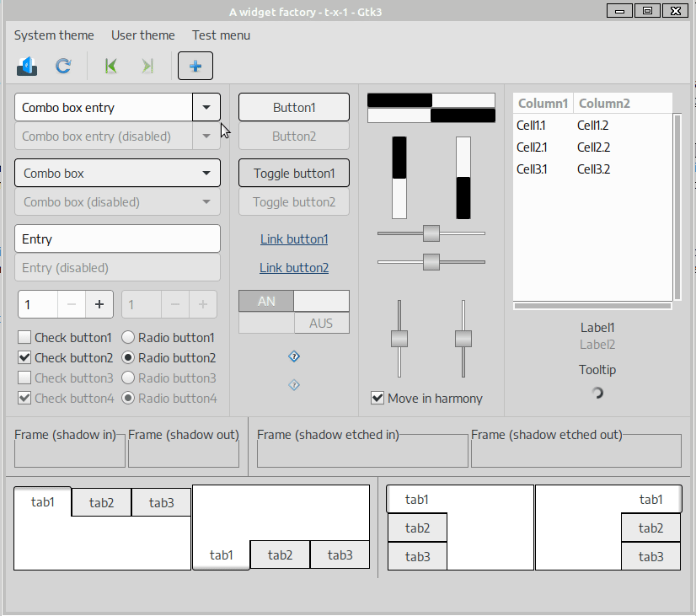Screen dimensions: 696x616
Task: Click the Combo box entry text field
Action: [104, 107]
